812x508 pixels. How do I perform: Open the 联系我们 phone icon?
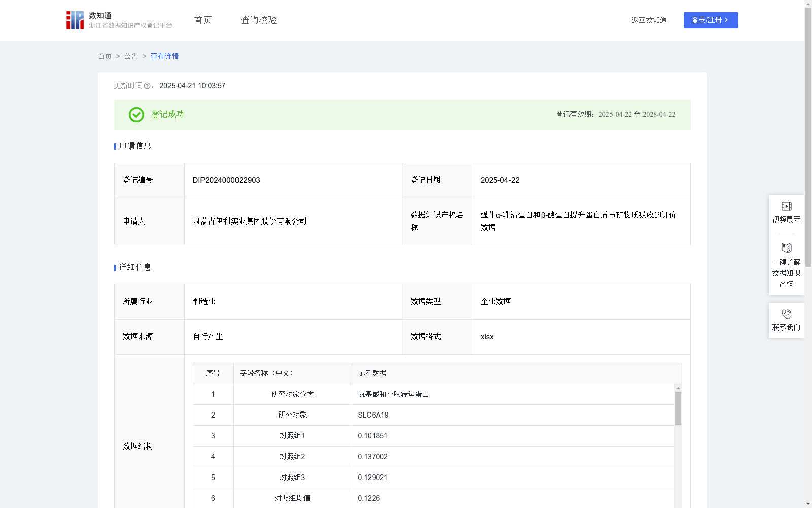[x=786, y=314]
